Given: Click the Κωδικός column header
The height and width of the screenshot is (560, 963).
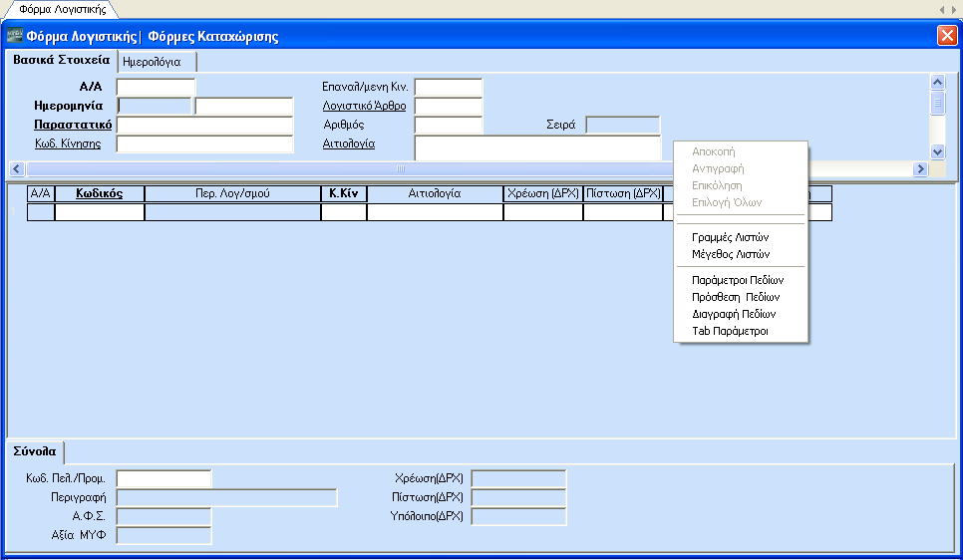Looking at the screenshot, I should [100, 193].
